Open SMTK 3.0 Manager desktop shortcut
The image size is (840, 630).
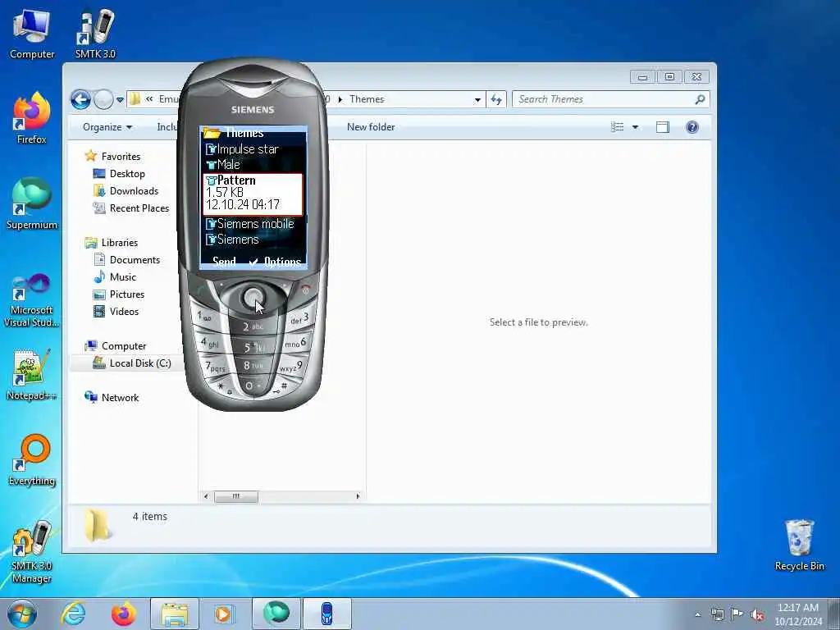click(32, 552)
